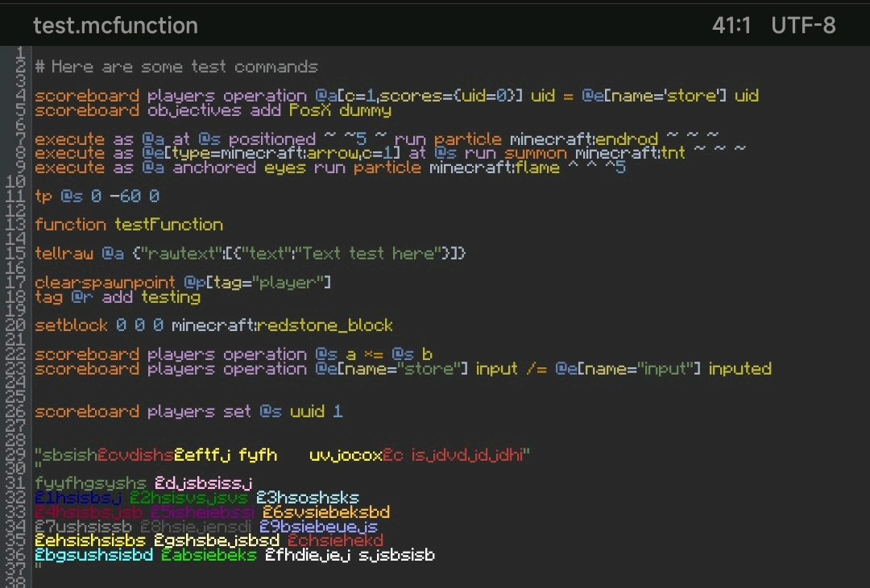The image size is (870, 588).
Task: Click the aqua '£bgsushsisbd' colored text
Action: 93,555
